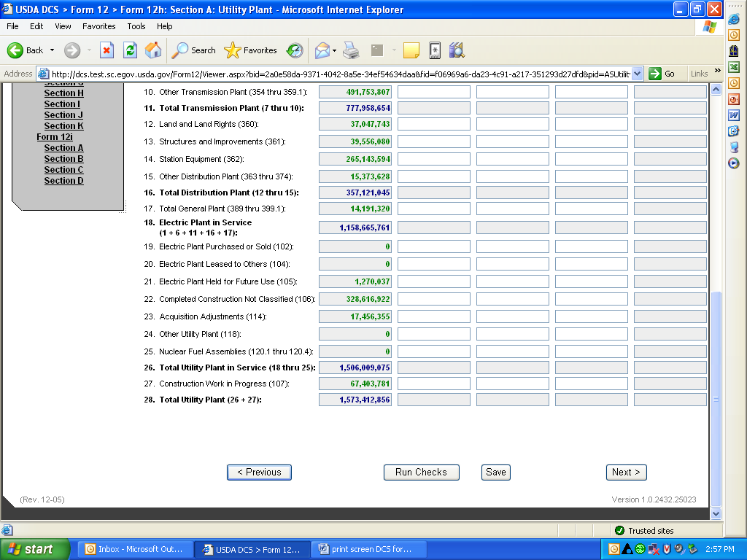The width and height of the screenshot is (747, 560).
Task: Expand the address bar URL dropdown
Action: coord(638,74)
